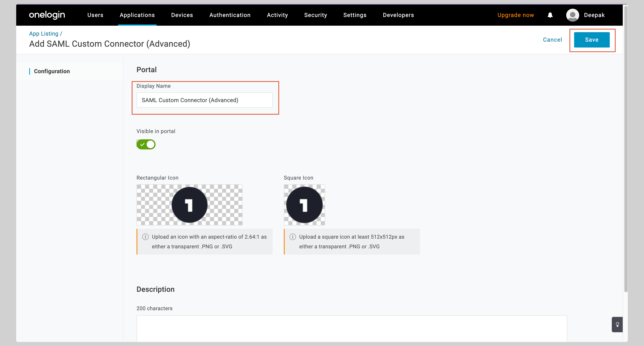Click the Display Name input field
The image size is (644, 346).
tap(204, 100)
